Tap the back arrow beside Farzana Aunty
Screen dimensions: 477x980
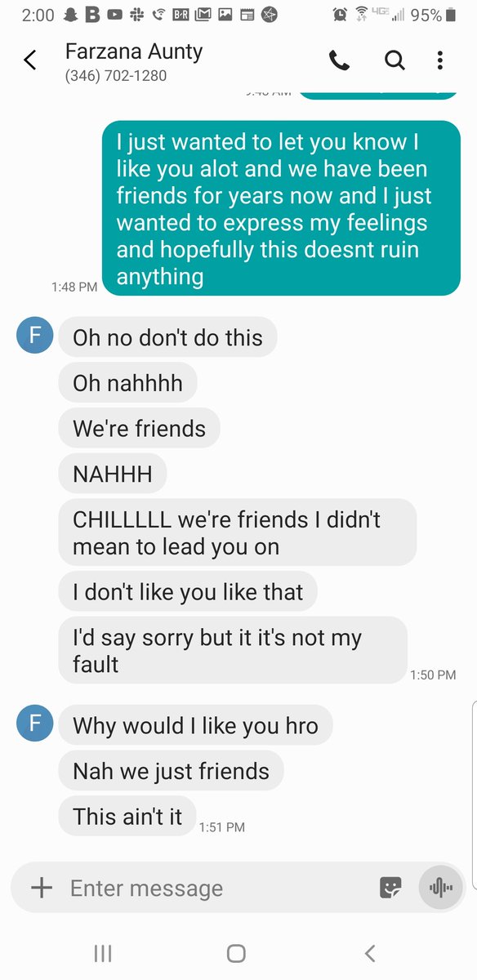coord(30,60)
